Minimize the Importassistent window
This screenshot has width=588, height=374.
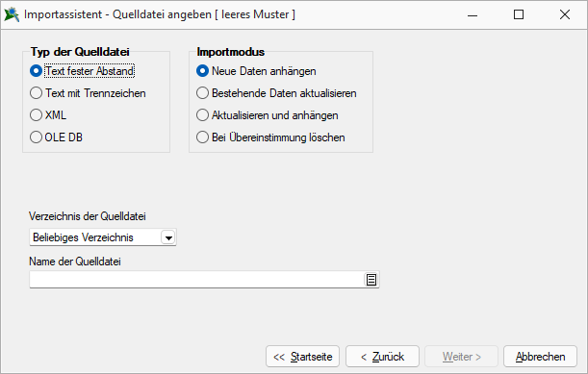(473, 14)
